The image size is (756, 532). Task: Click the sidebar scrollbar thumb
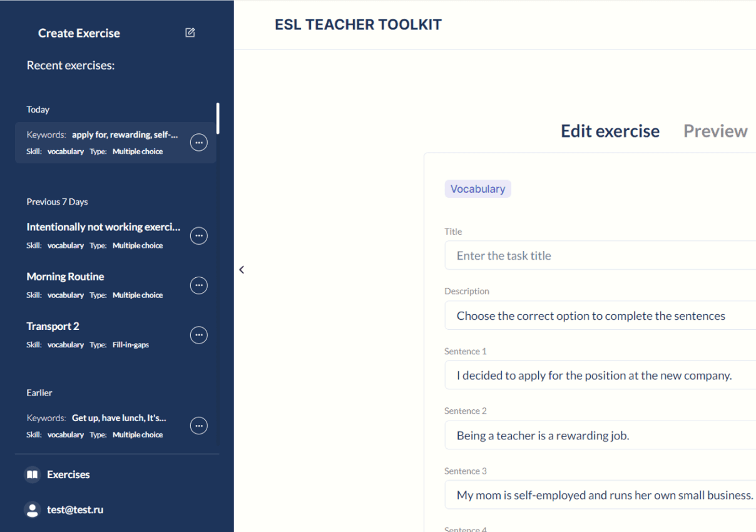pyautogui.click(x=218, y=118)
